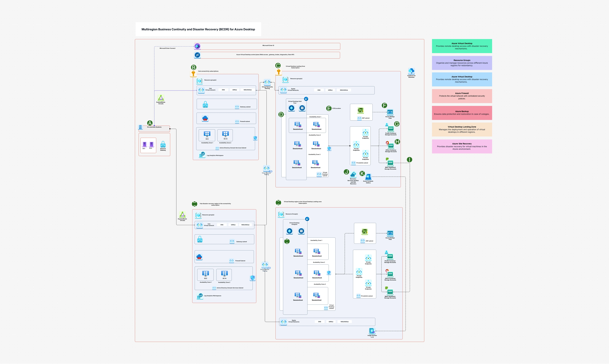This screenshot has height=364, width=609.
Task: Click the Virtual Desktop Landing Zone legend card
Action: (462, 129)
